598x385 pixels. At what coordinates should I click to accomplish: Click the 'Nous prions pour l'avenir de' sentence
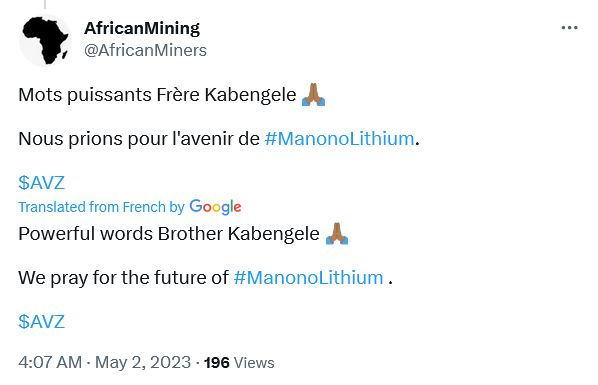(139, 139)
